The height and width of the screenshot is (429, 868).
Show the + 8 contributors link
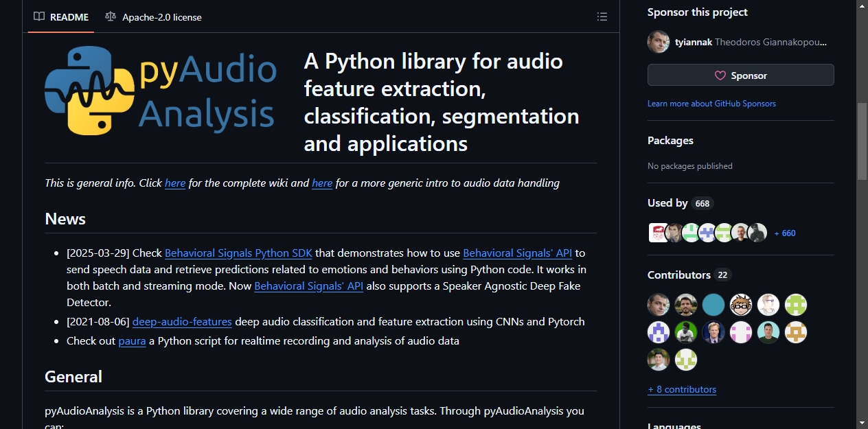[682, 389]
